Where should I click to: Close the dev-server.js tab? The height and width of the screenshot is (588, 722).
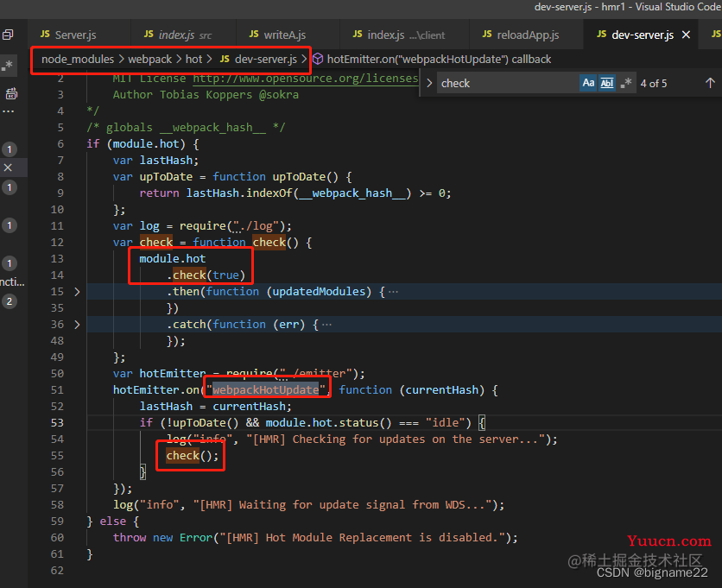[686, 35]
